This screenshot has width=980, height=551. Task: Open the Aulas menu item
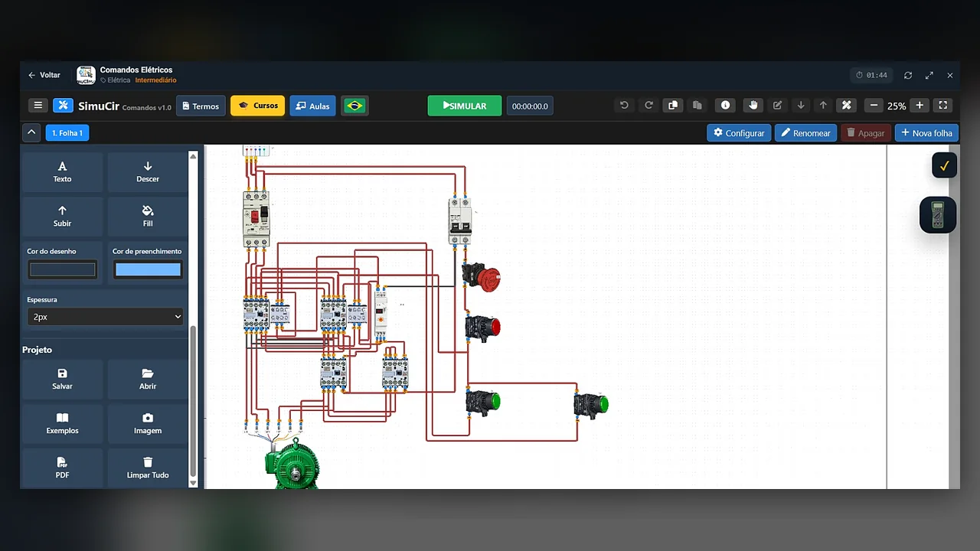coord(312,106)
